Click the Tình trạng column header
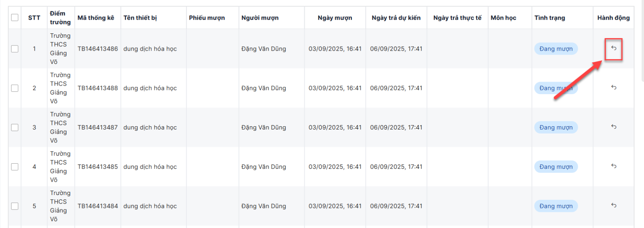The image size is (644, 228). [x=549, y=18]
